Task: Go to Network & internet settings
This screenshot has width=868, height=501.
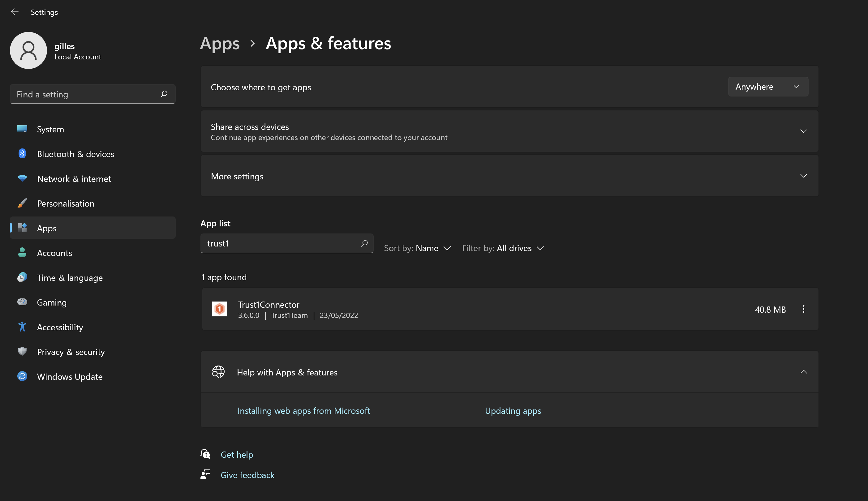Action: (74, 178)
